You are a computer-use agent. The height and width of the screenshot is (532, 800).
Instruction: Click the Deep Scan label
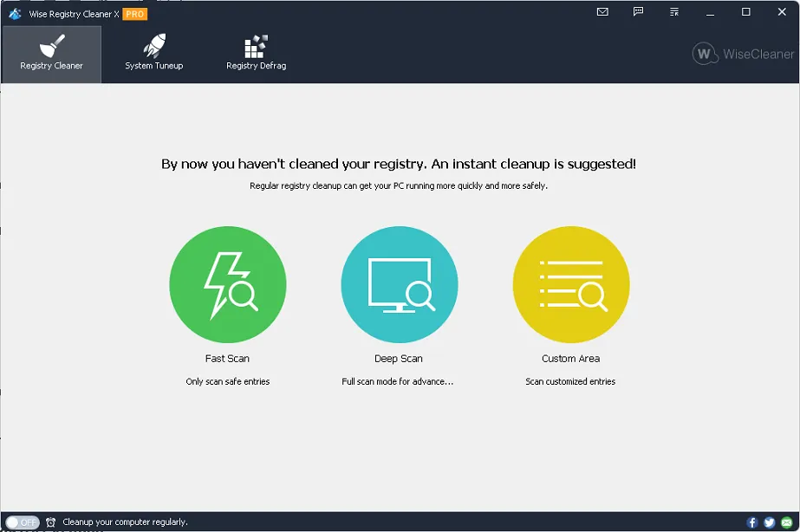pos(399,359)
